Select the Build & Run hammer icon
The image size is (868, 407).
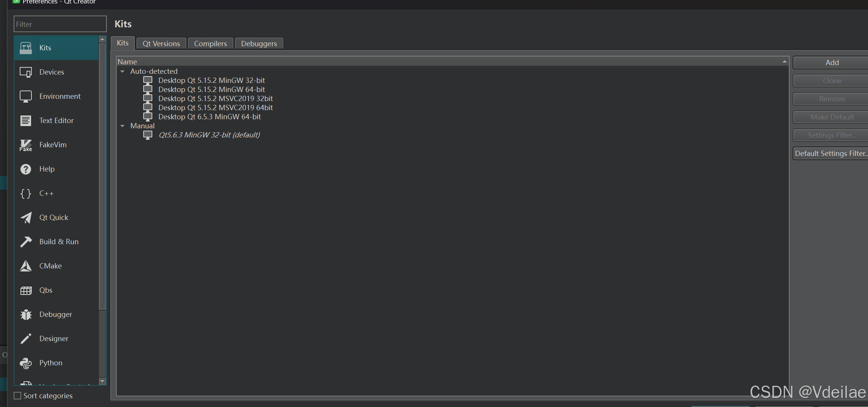[26, 242]
